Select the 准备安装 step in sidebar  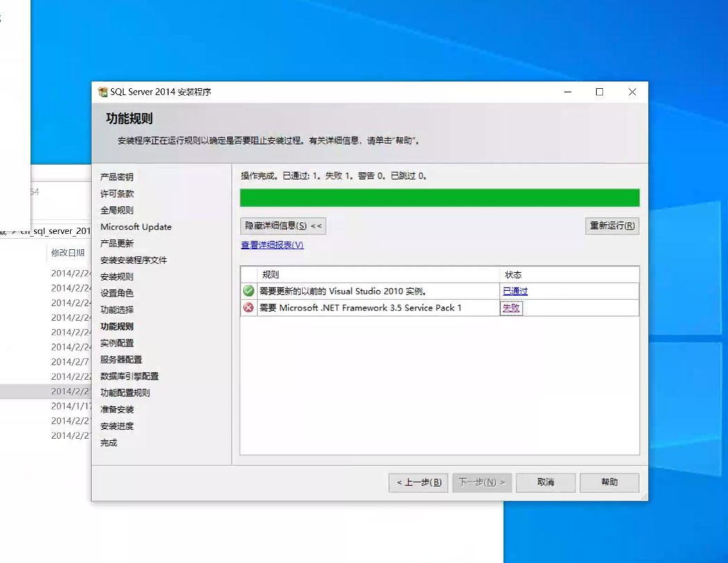(x=117, y=410)
